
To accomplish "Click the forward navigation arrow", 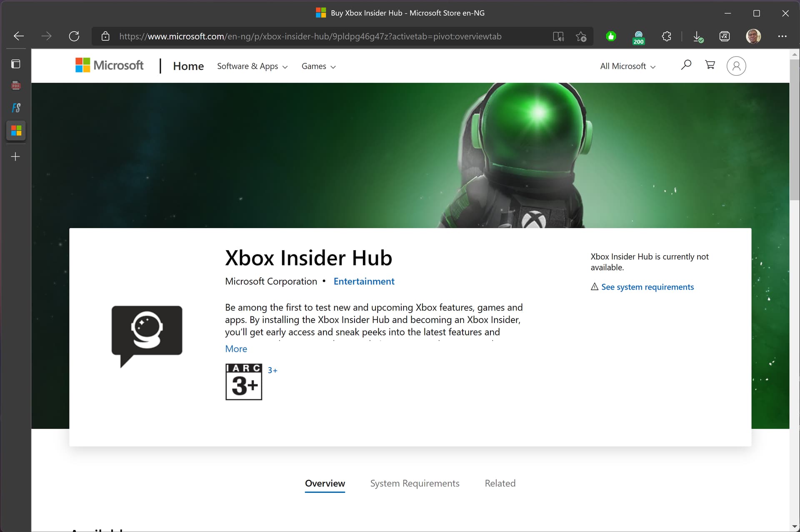I will (x=46, y=36).
